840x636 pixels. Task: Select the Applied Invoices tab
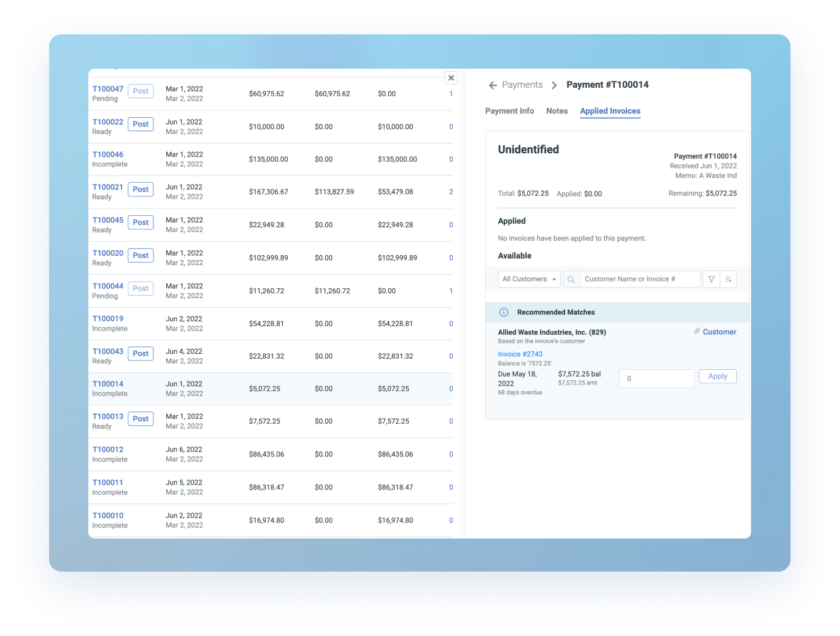610,111
